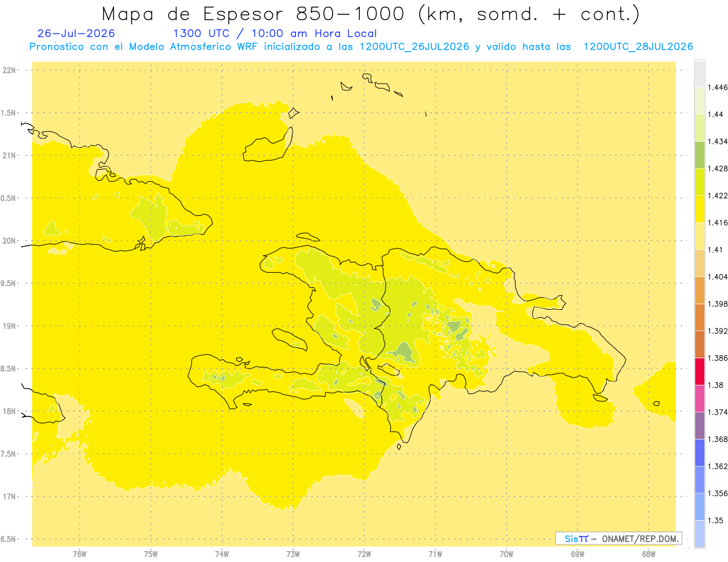The image size is (728, 562).
Task: Click the blue legend swatch between 1.362 and 1.368
Action: coord(699,453)
